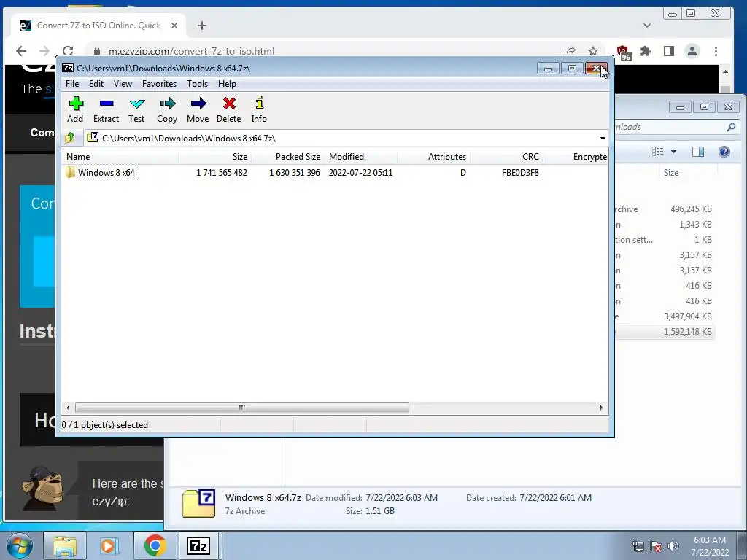
Task: Expand the 7-Zip address path dropdown
Action: [x=603, y=139]
